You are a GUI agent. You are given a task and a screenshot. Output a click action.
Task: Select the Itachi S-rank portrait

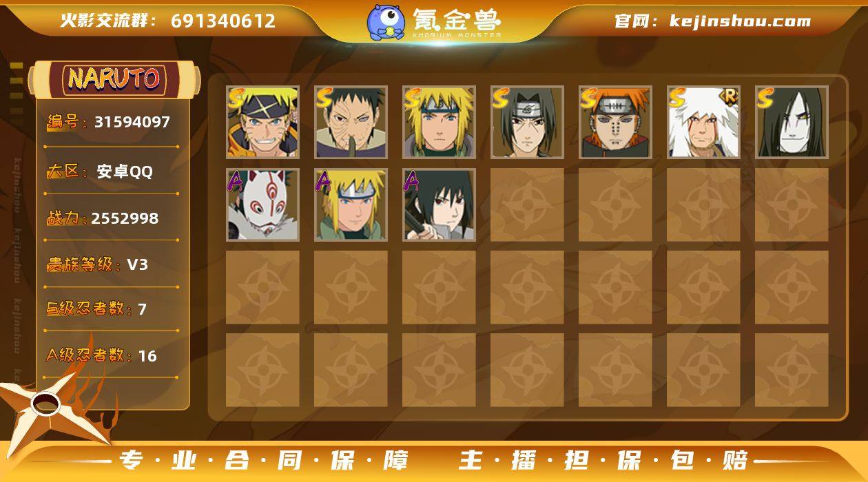tap(527, 122)
